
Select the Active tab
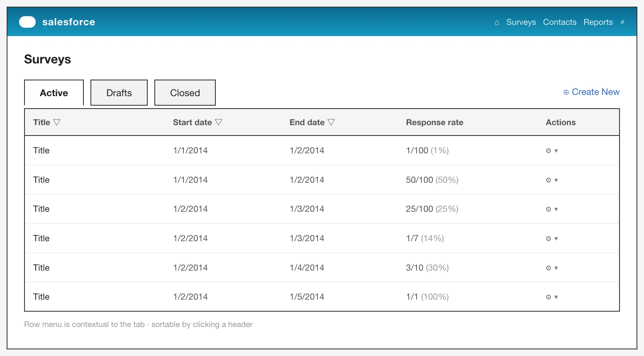54,93
